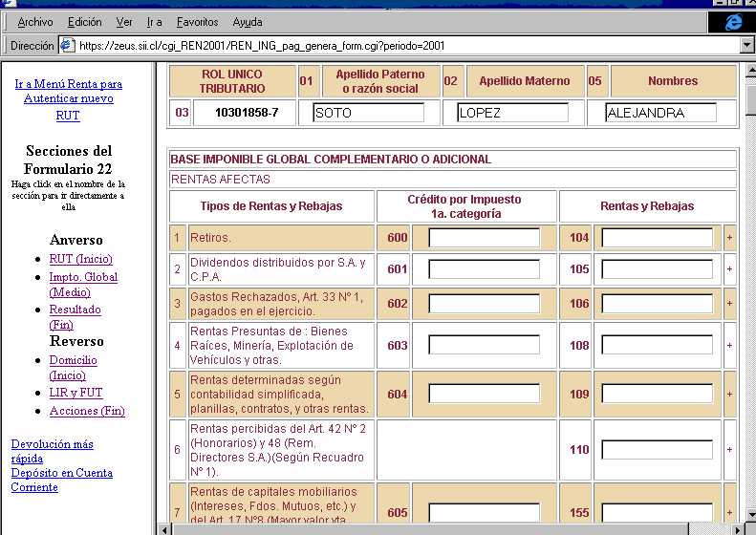Click 'Rentas Presuntas de : Bienes Raíces' label

click(x=271, y=345)
